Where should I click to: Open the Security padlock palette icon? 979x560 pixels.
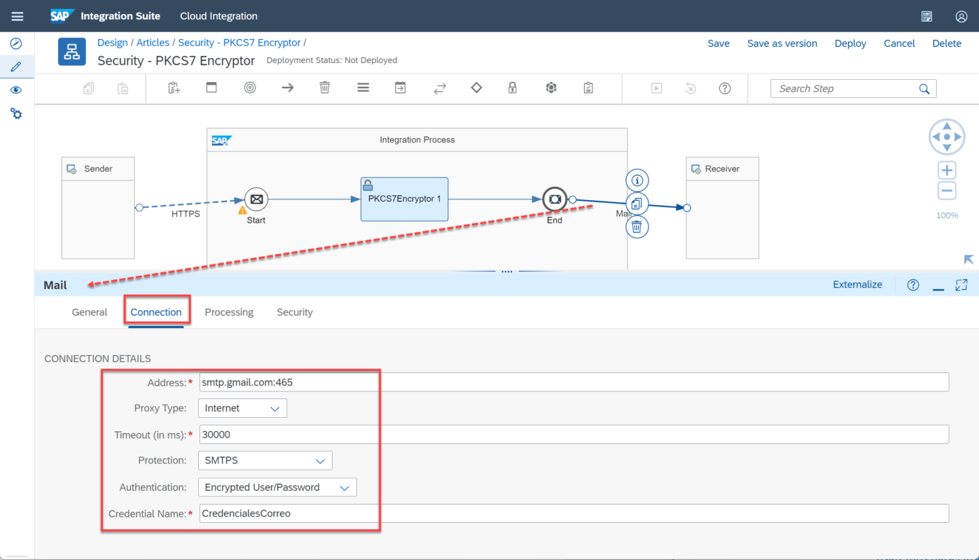[x=513, y=88]
